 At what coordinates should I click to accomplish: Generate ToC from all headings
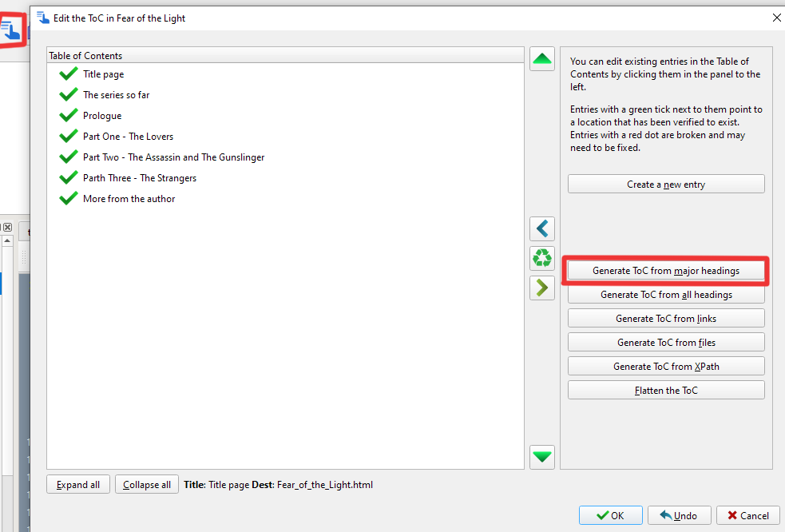click(x=666, y=295)
